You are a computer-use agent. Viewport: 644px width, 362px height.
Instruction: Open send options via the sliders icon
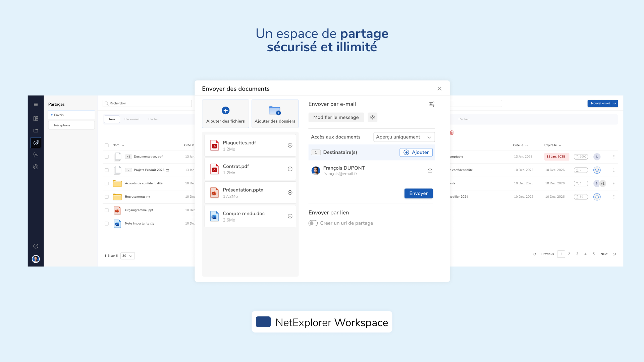tap(432, 104)
